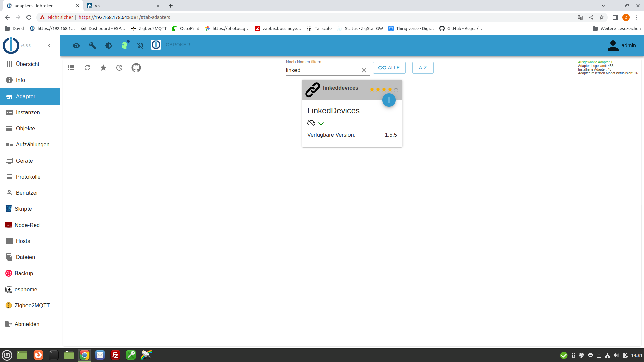This screenshot has width=644, height=362.
Task: Refresh the adapter list
Action: coord(87,68)
